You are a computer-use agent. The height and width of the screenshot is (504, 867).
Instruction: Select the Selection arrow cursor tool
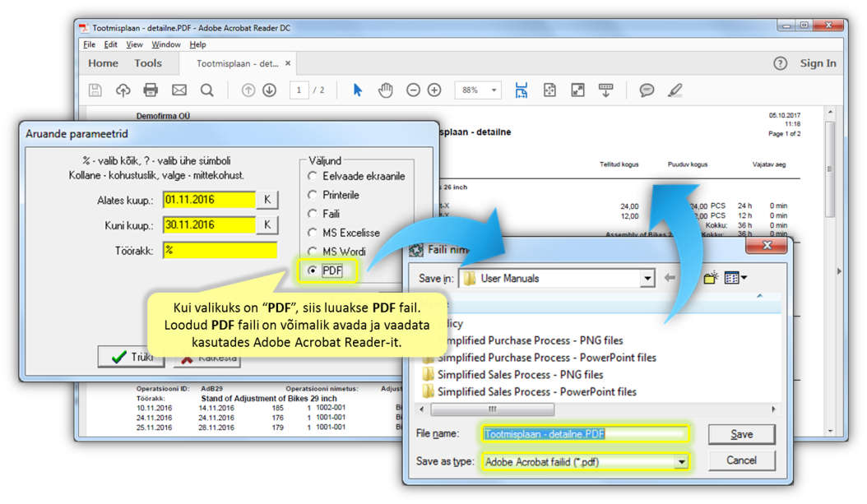[358, 90]
